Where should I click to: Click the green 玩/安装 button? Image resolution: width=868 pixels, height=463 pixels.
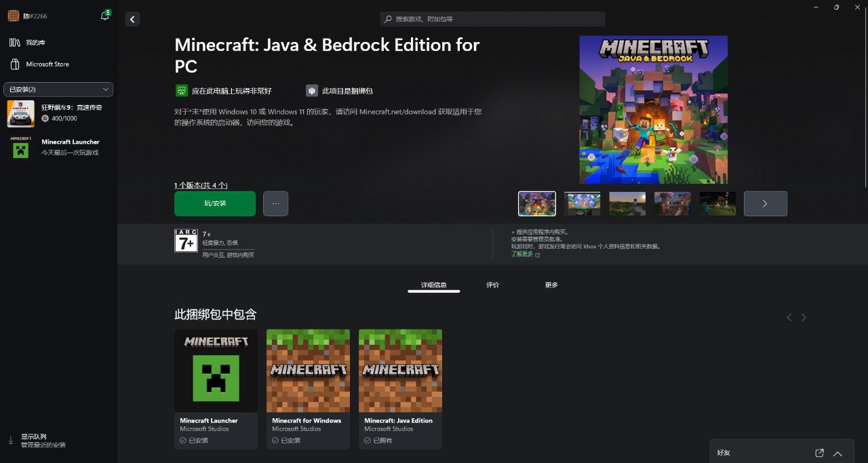(215, 203)
